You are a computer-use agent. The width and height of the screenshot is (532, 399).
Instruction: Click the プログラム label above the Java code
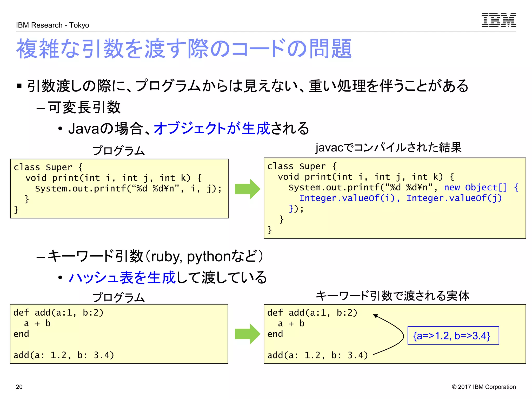click(x=119, y=151)
